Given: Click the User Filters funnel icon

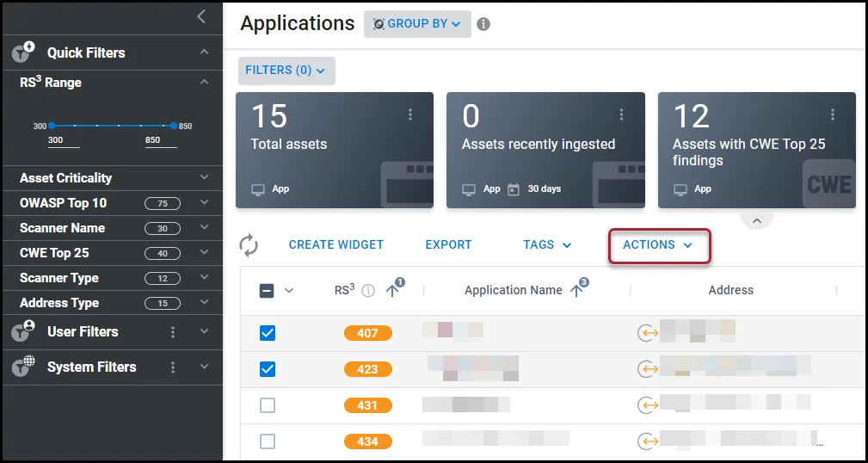Looking at the screenshot, I should [23, 330].
